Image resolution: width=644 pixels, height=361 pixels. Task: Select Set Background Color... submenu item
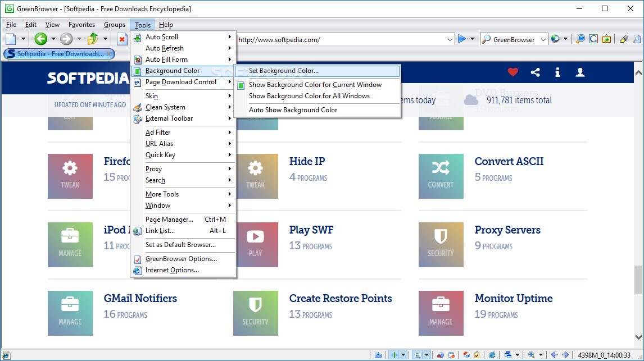pyautogui.click(x=317, y=71)
